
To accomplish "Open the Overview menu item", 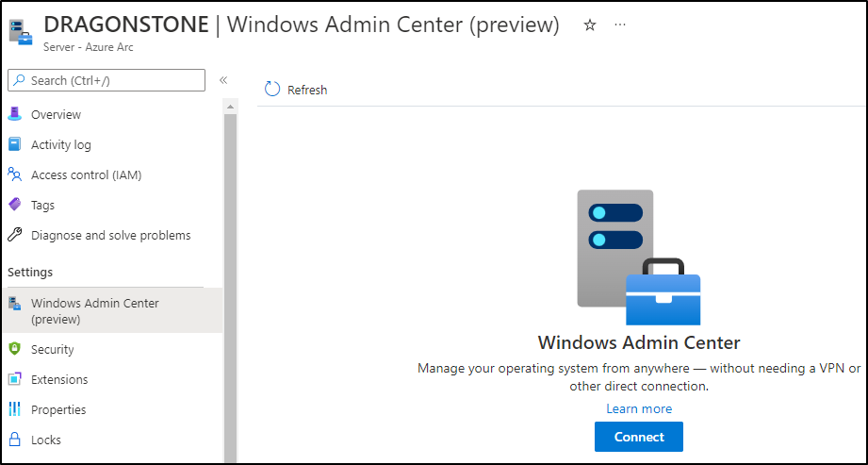I will click(56, 115).
